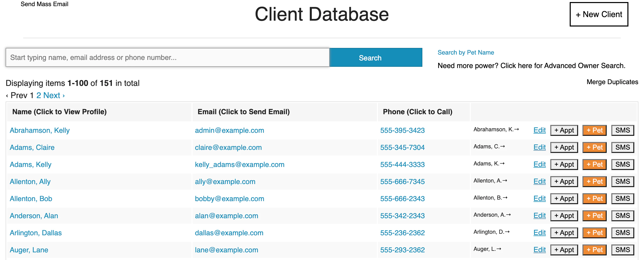Open Advanced Owner Search link
This screenshot has width=644, height=260.
pyautogui.click(x=531, y=66)
